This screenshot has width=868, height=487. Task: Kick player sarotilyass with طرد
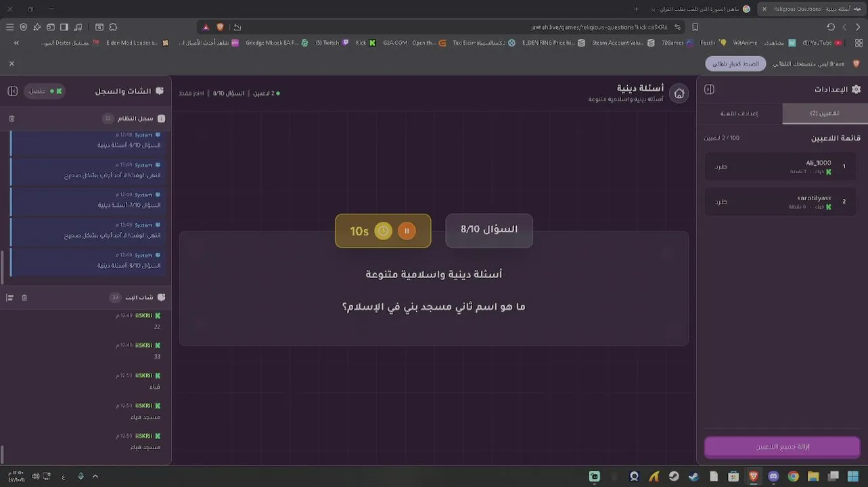pos(721,202)
